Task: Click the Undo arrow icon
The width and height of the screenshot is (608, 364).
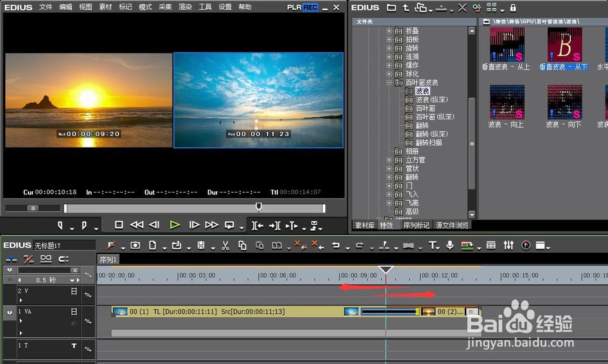Action: coord(336,246)
